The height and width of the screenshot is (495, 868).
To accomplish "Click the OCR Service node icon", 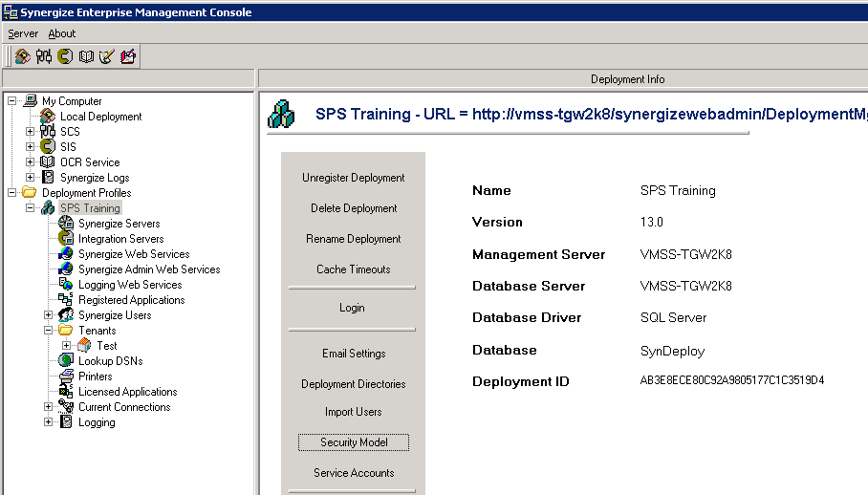I will tap(48, 162).
